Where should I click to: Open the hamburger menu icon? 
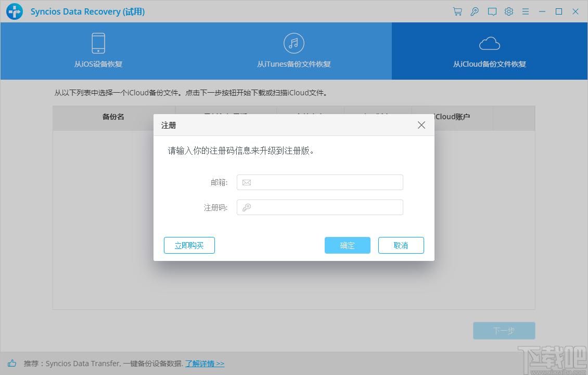pyautogui.click(x=526, y=11)
